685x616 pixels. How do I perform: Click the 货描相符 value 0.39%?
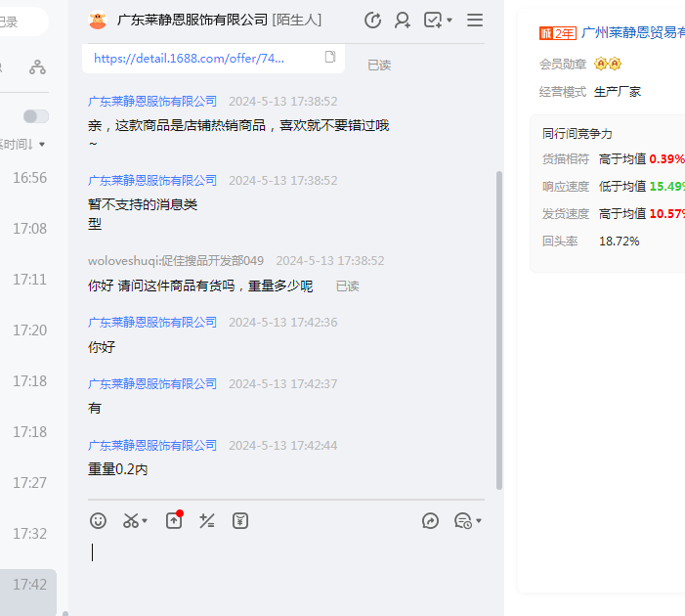pyautogui.click(x=667, y=158)
